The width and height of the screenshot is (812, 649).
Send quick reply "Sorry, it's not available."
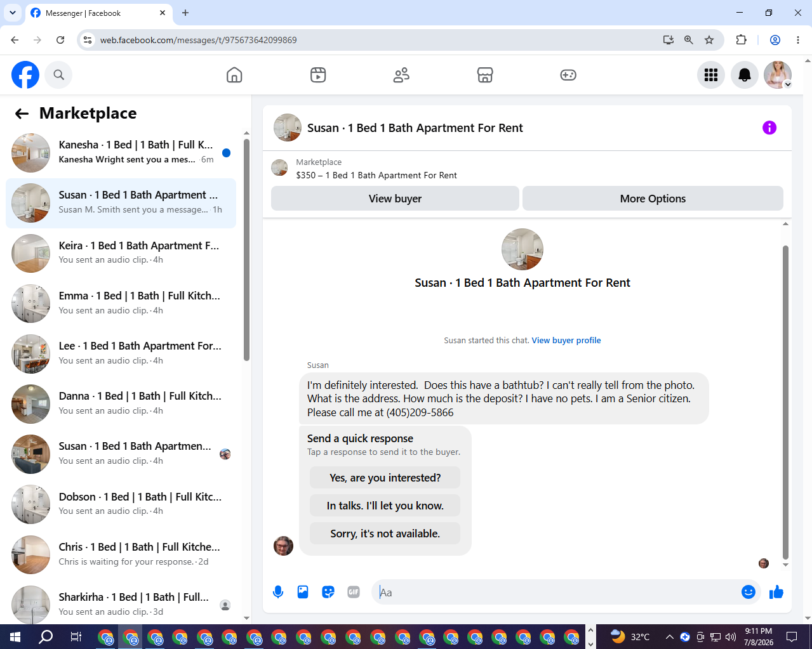click(x=385, y=534)
